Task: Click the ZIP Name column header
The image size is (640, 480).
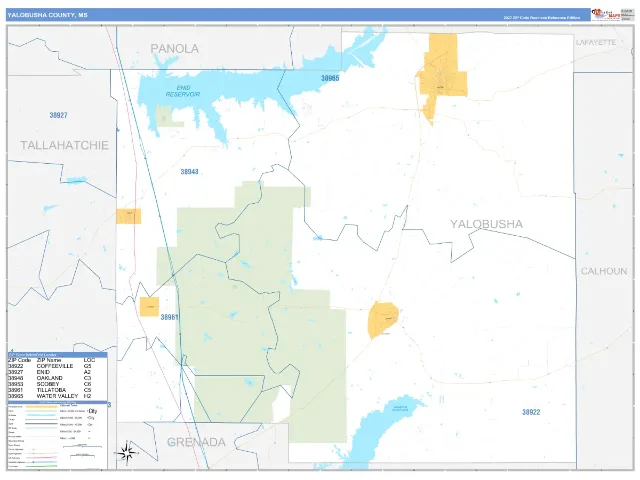Action: point(49,360)
